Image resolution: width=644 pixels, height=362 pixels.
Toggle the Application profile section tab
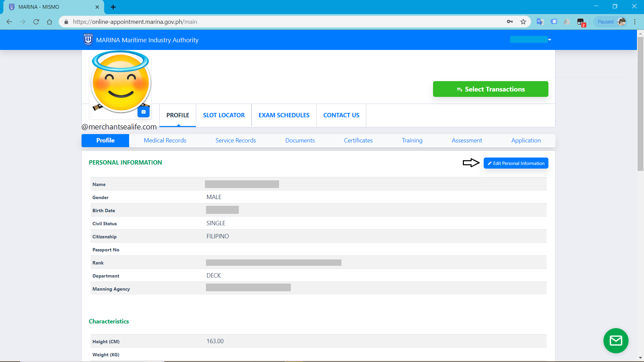click(526, 140)
